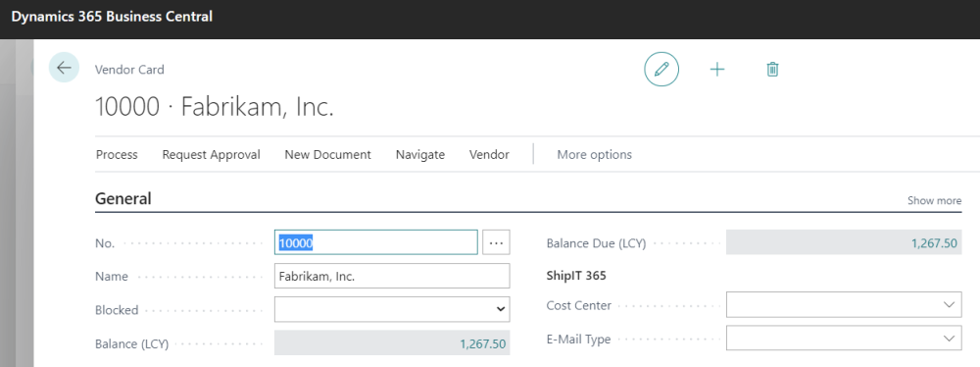980x367 pixels.
Task: Delete the vendor using the trash icon
Action: point(772,70)
